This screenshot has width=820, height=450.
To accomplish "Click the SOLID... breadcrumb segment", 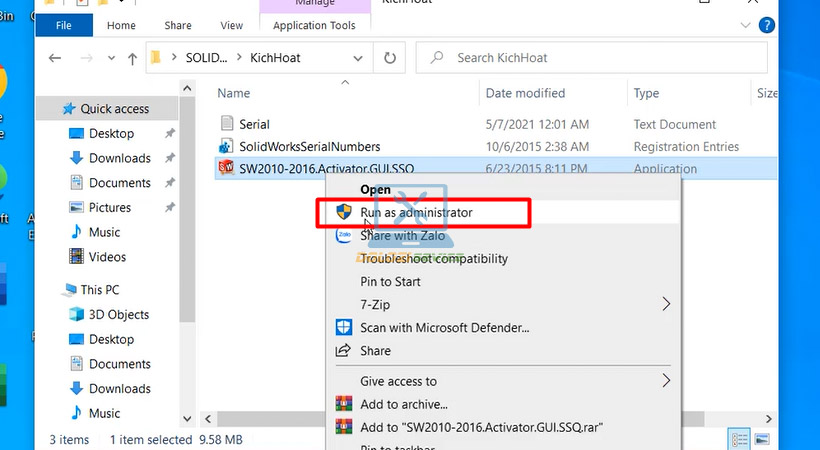I will point(207,58).
